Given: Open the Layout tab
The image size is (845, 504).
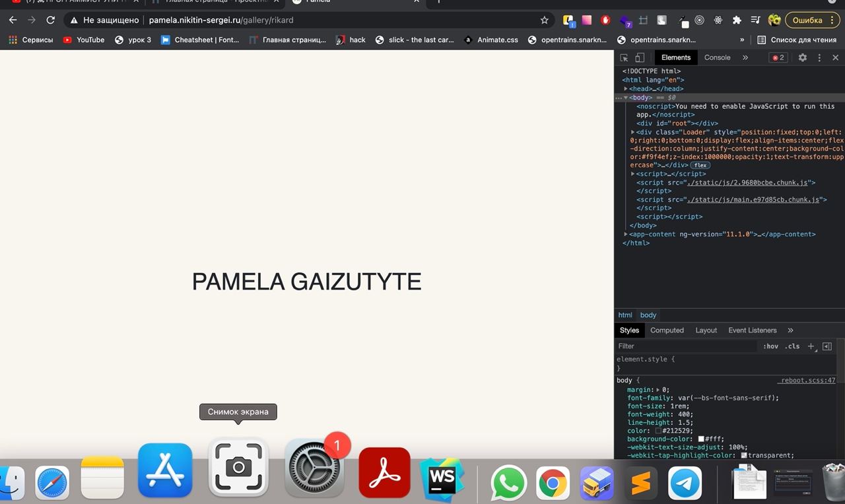Looking at the screenshot, I should coord(706,331).
